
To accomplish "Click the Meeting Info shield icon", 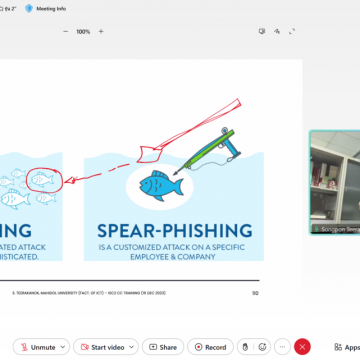I will (x=29, y=9).
